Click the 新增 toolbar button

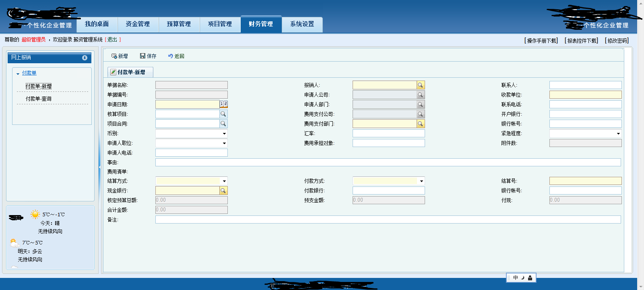[x=120, y=56]
